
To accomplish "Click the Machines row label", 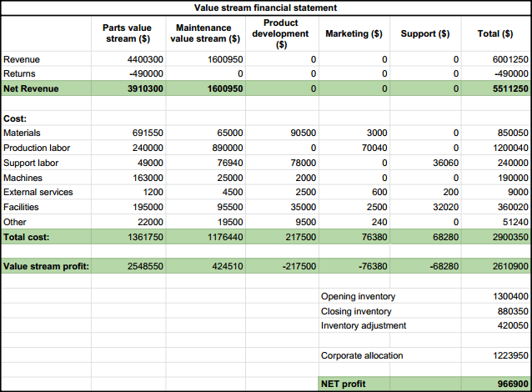I will 23,178.
